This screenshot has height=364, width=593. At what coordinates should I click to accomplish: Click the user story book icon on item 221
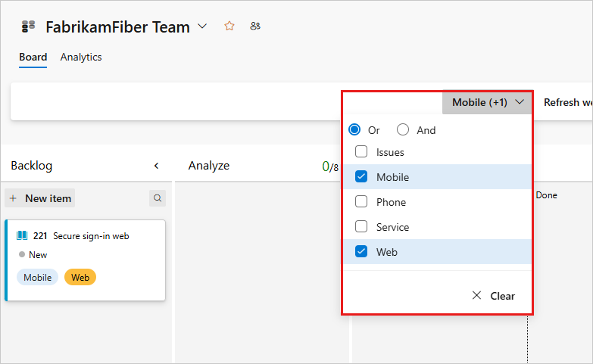(22, 236)
